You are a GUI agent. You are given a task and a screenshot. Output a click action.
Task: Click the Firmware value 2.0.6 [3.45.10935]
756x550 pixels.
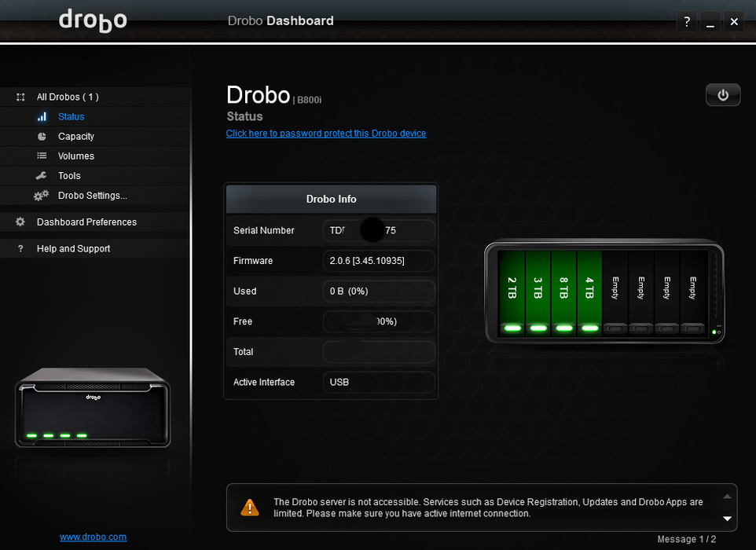pos(379,261)
